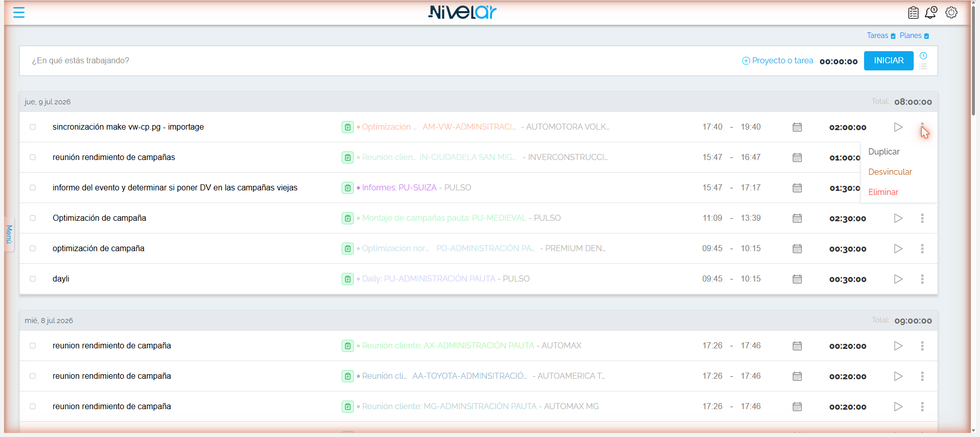
Task: Start the timer with INICIAR button
Action: point(888,61)
